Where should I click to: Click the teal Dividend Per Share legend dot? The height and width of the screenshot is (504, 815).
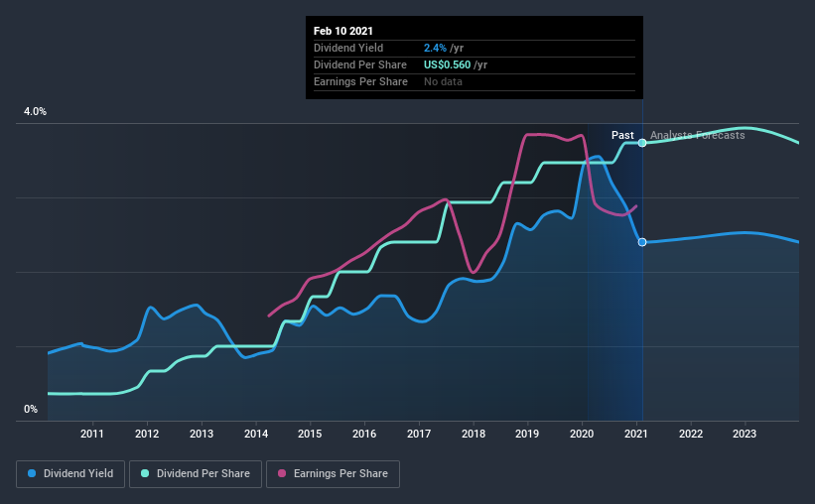tap(145, 473)
